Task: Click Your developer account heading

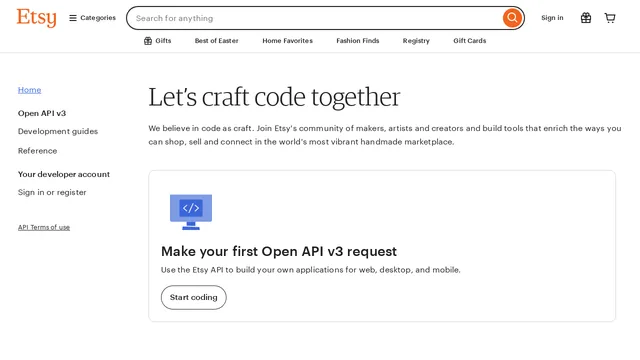Action: point(64,174)
